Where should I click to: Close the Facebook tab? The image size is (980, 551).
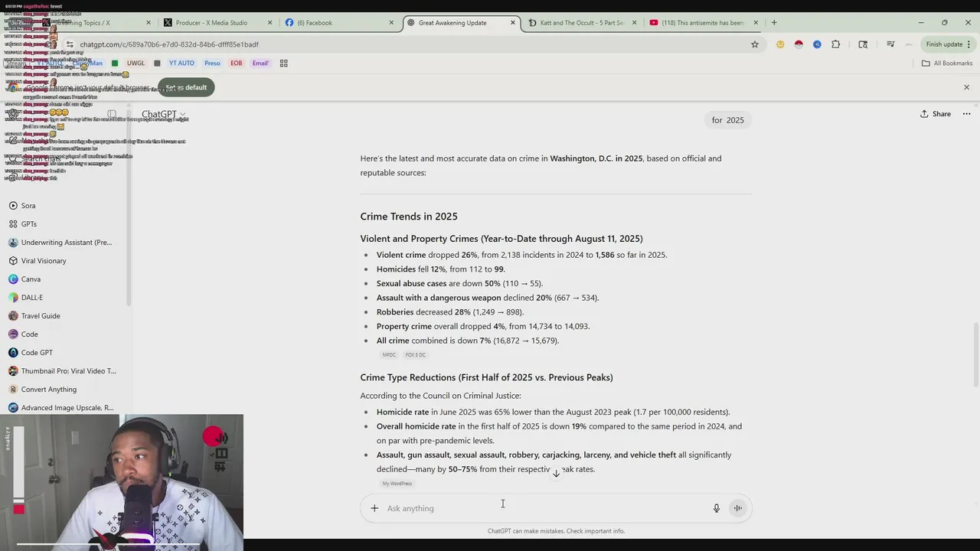click(391, 23)
